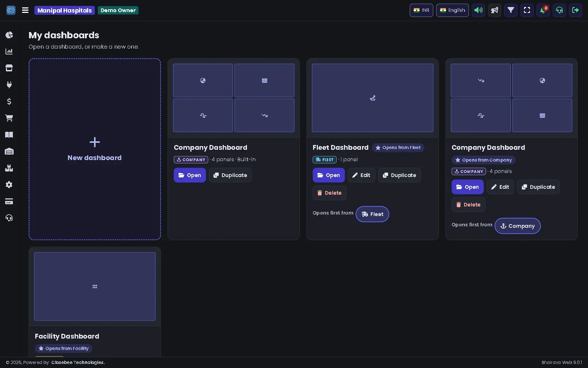Open the store sidebar icon

(9, 68)
